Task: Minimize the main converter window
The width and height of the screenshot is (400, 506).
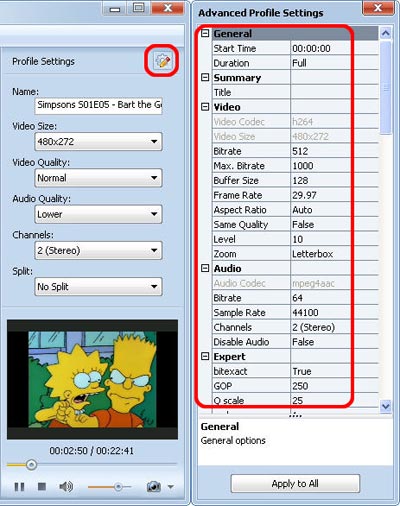Action: [x=115, y=8]
